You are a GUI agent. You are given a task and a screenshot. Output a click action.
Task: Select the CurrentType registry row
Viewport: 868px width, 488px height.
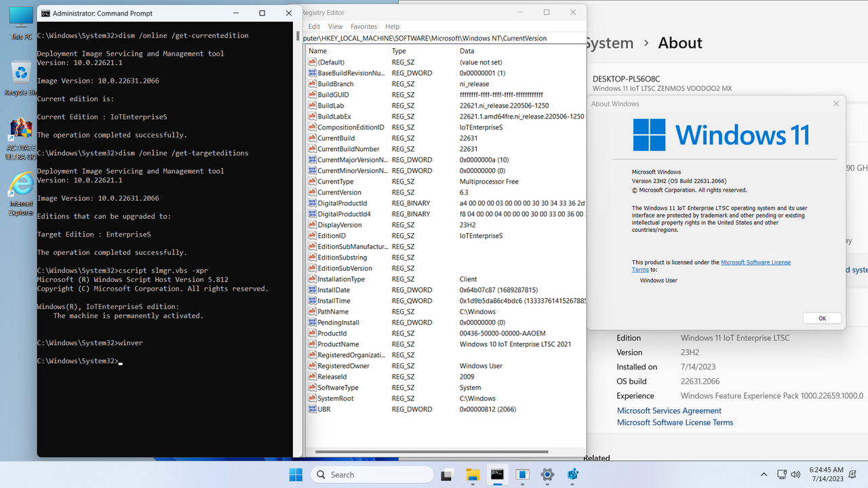[x=446, y=182]
